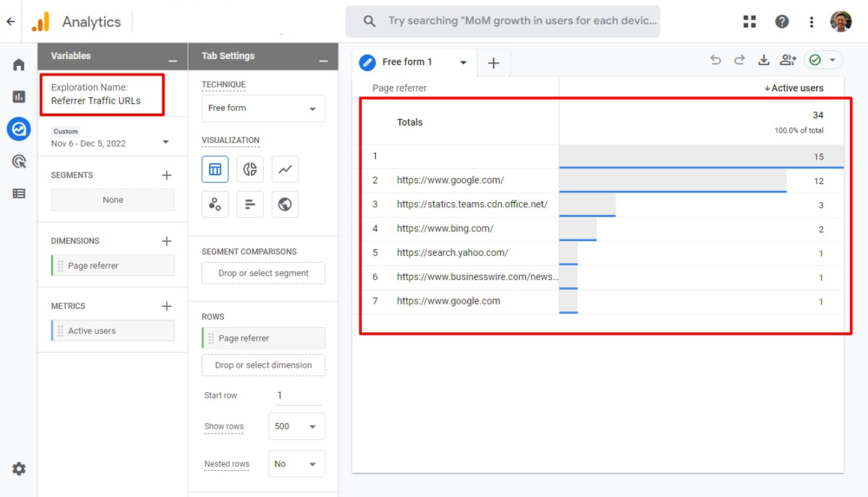Go to Home in the sidebar
Image resolution: width=868 pixels, height=497 pixels.
(19, 65)
